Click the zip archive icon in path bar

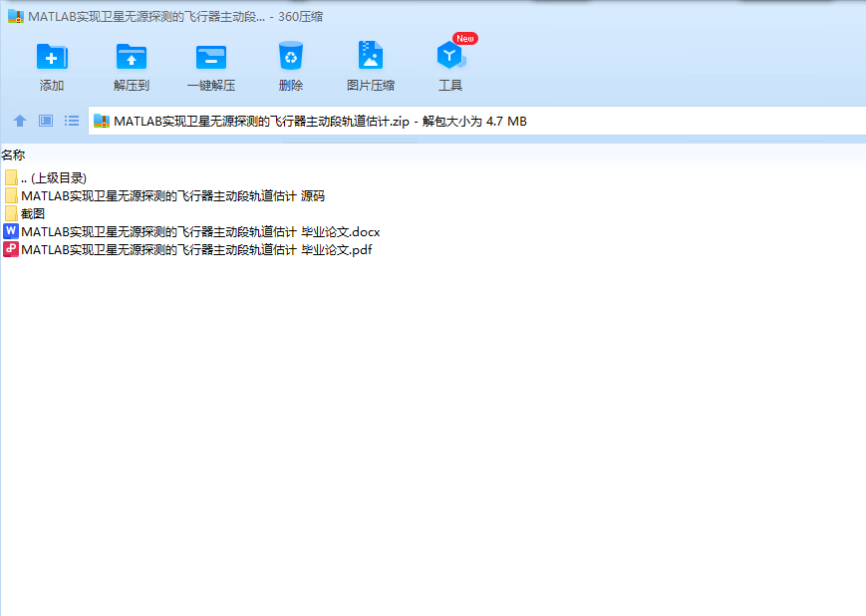coord(102,121)
